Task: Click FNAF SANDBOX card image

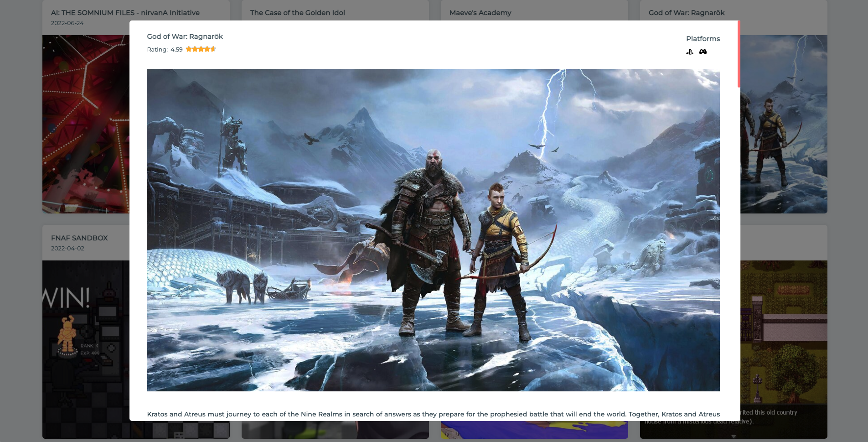Action: tap(86, 349)
